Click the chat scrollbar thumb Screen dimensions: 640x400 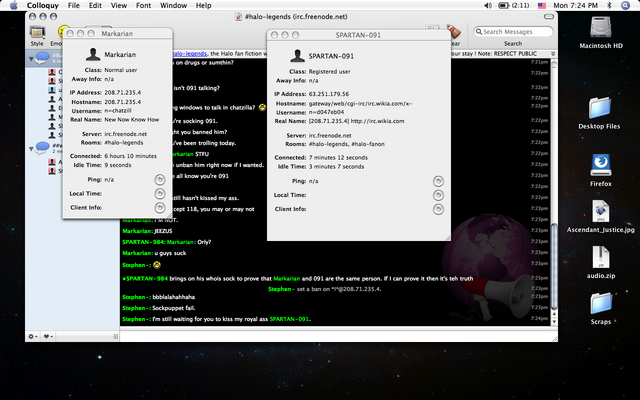(554, 266)
